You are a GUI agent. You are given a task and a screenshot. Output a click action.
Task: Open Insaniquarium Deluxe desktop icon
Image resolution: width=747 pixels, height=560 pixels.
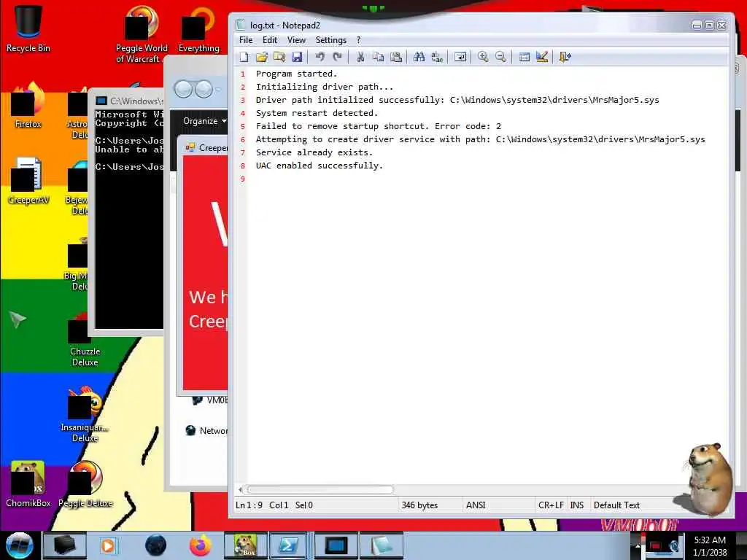coord(85,414)
